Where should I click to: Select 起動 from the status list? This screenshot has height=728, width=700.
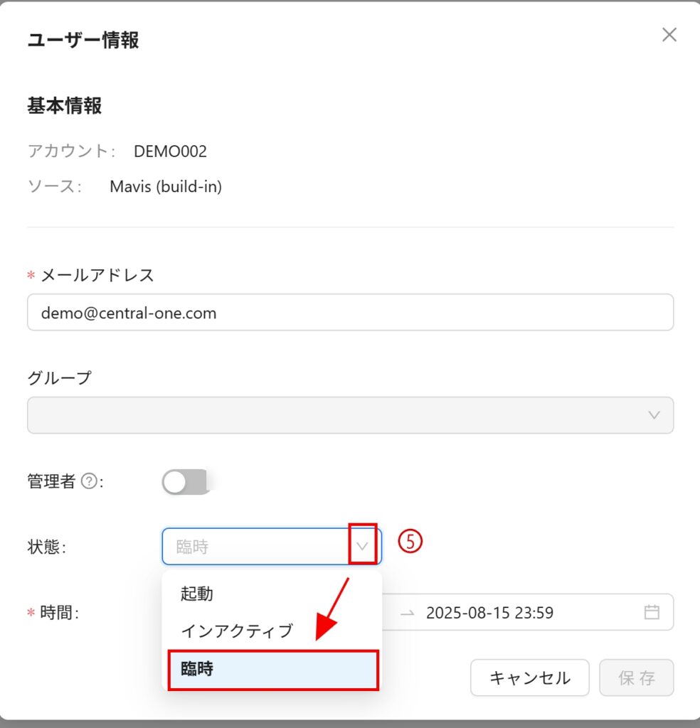[x=197, y=594]
